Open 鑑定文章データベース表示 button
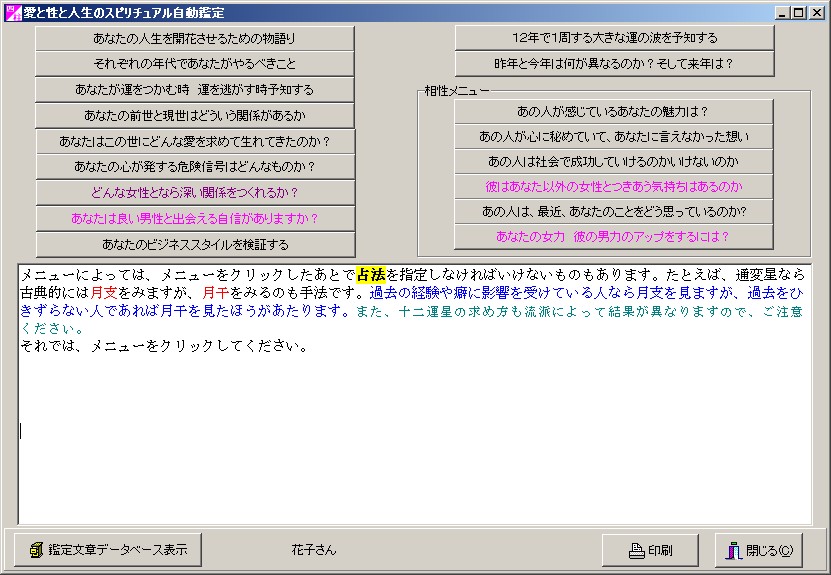This screenshot has height=575, width=831. (x=108, y=550)
